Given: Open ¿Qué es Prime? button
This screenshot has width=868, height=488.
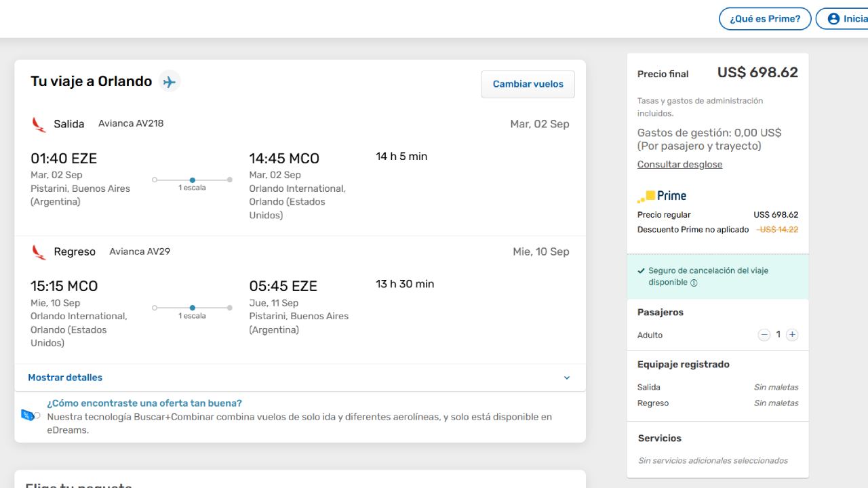Looking at the screenshot, I should pos(765,19).
